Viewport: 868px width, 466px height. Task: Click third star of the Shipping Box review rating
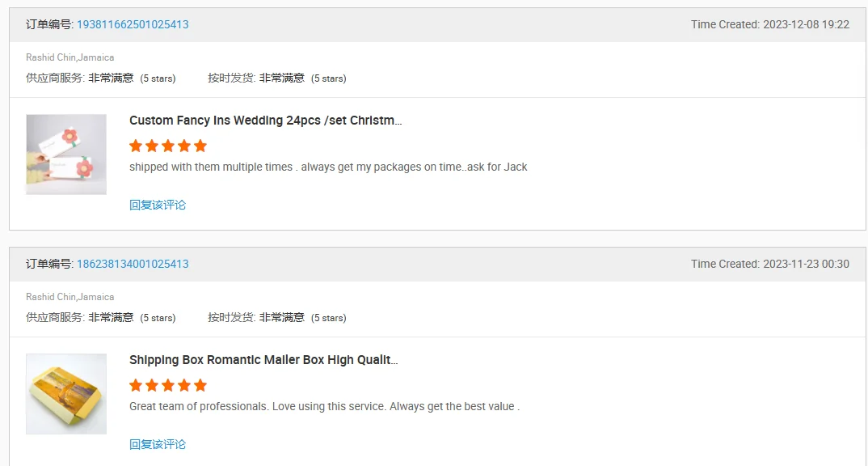coord(168,385)
